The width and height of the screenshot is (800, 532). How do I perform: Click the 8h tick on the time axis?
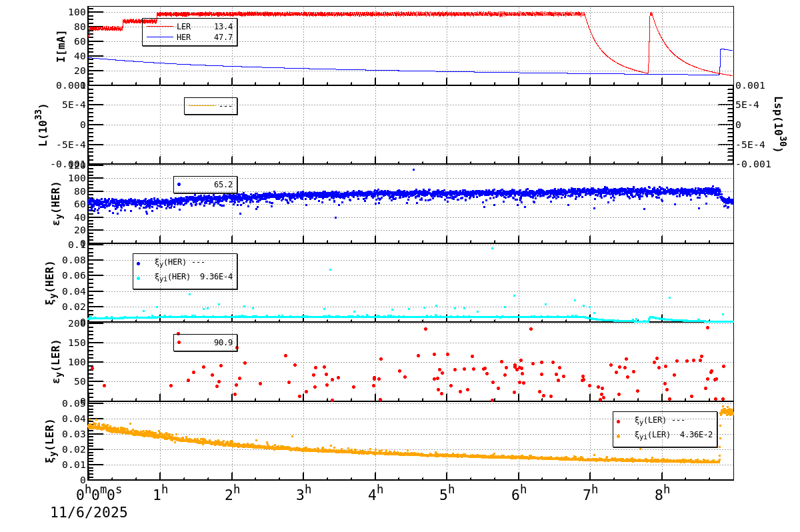click(x=663, y=494)
